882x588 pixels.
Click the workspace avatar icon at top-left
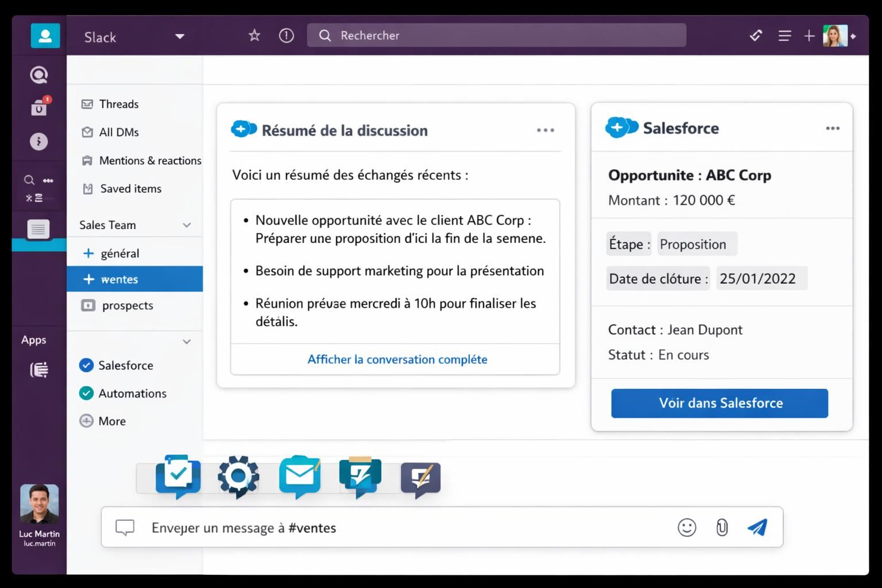tap(45, 36)
